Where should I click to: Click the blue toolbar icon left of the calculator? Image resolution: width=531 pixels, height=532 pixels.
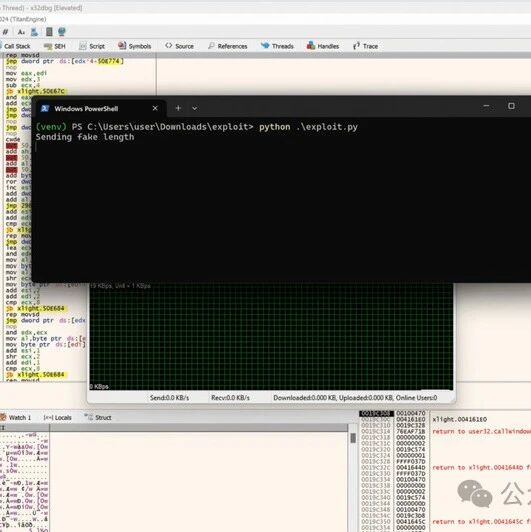(35, 32)
